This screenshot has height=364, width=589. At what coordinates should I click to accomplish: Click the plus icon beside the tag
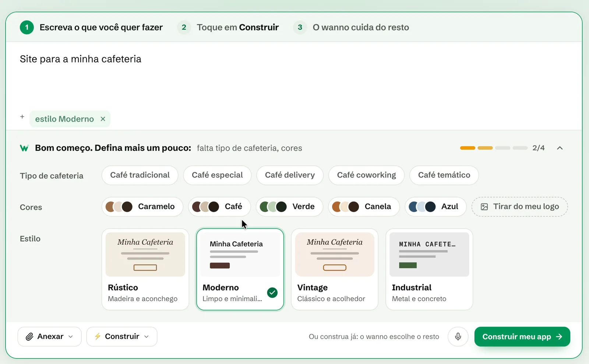click(x=22, y=117)
